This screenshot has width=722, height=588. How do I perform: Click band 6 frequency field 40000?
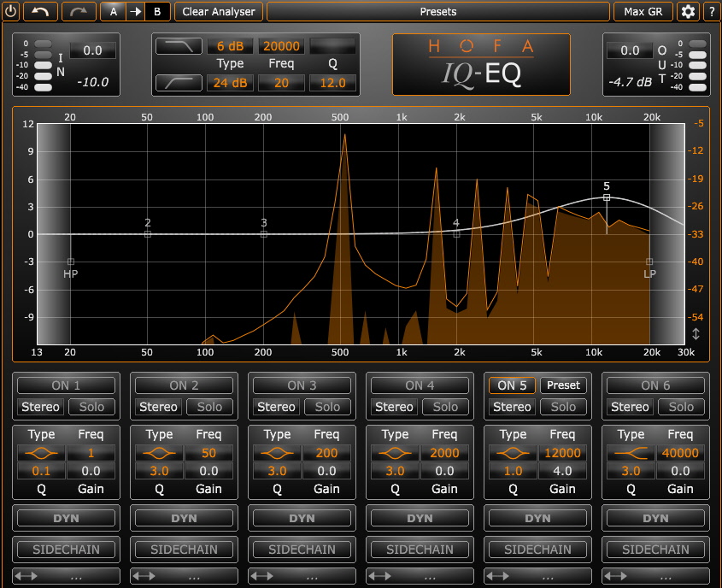pyautogui.click(x=680, y=453)
